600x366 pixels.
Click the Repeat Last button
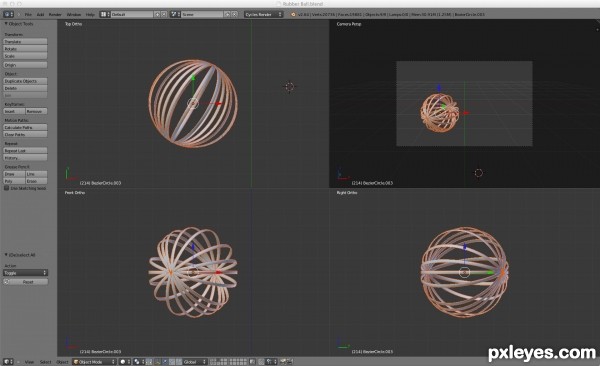25,151
